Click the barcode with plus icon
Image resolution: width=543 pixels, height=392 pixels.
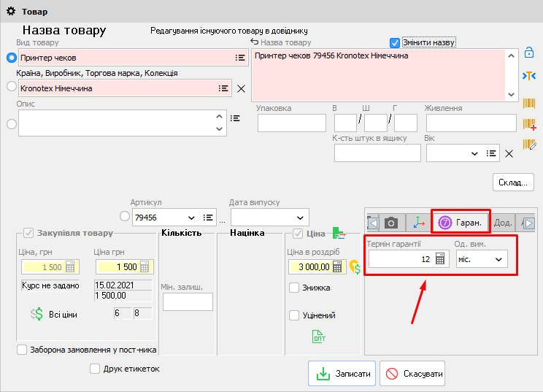point(530,124)
